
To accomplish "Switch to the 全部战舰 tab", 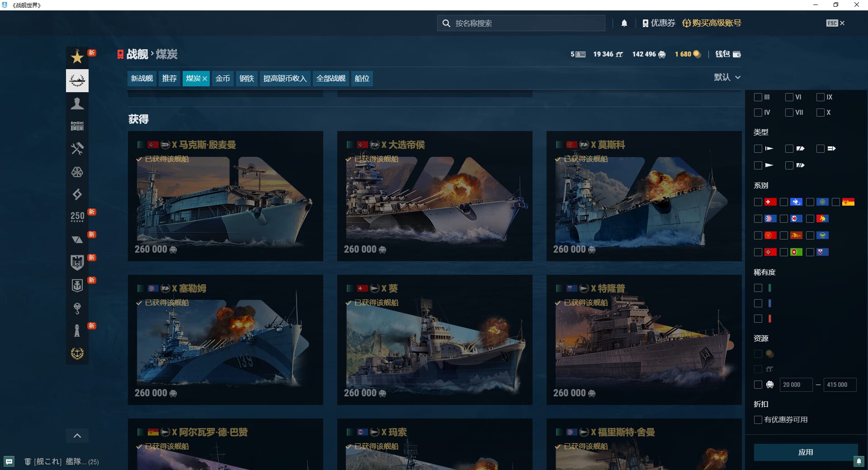I will 330,79.
